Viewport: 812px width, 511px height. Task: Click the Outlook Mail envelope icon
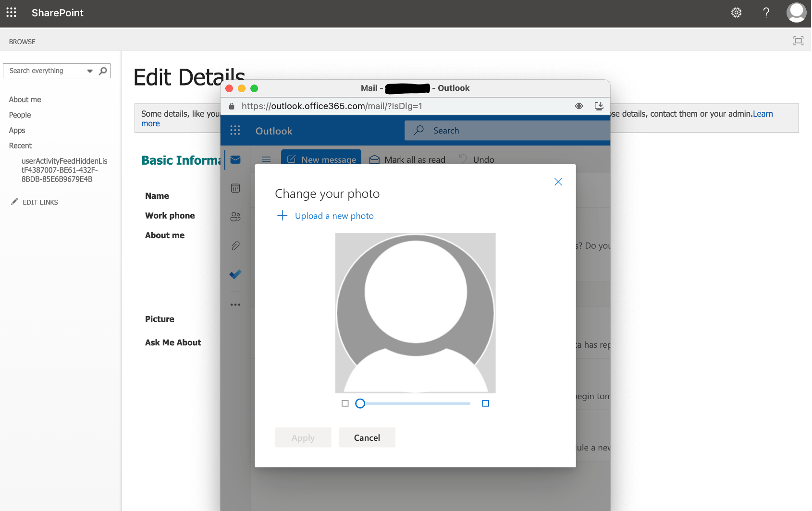235,160
